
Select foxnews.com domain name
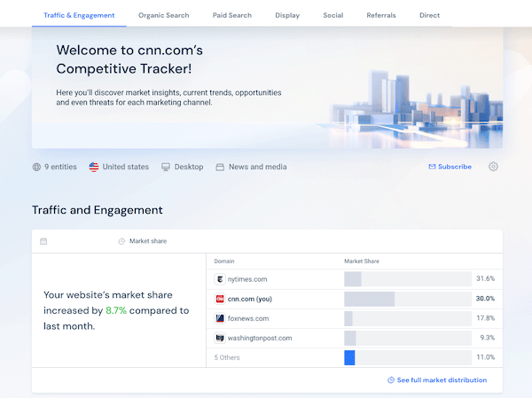[248, 318]
